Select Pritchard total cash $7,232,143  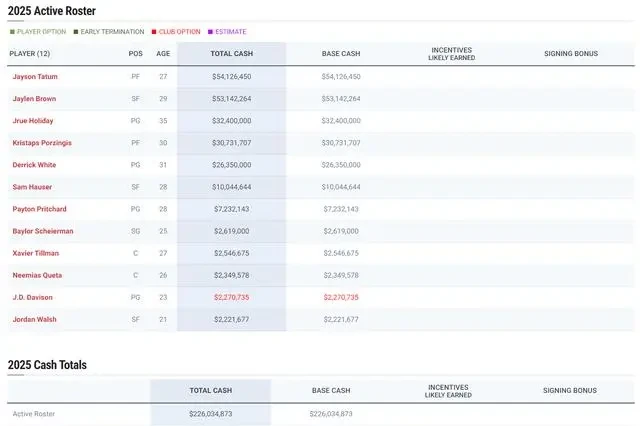tap(232, 209)
